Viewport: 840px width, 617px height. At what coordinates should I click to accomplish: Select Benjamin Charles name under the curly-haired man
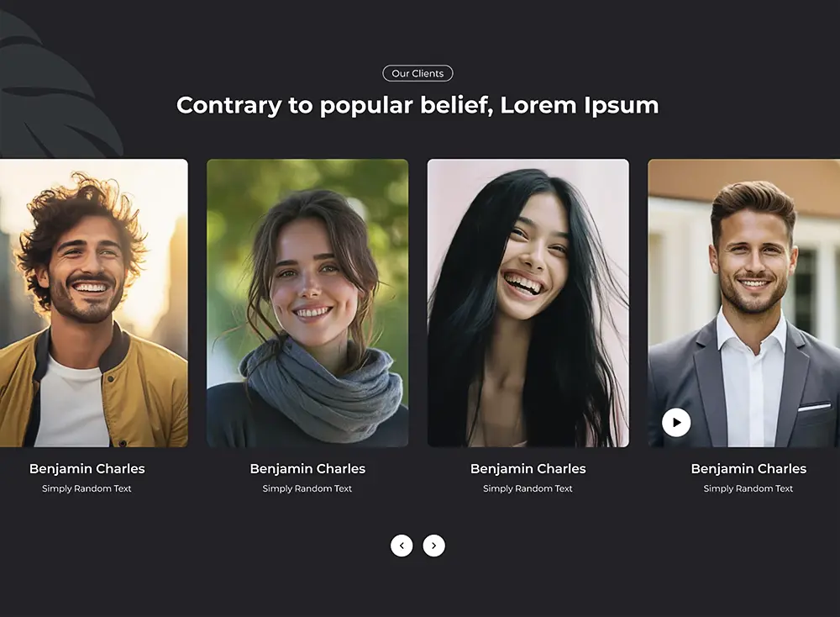click(87, 468)
